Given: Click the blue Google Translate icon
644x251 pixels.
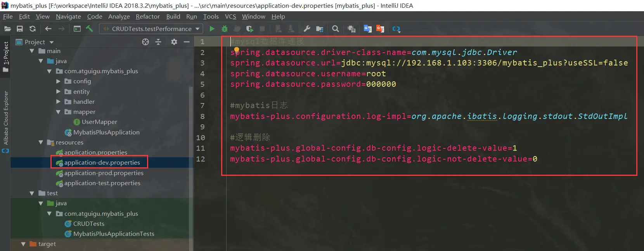Looking at the screenshot, I should pyautogui.click(x=368, y=29).
